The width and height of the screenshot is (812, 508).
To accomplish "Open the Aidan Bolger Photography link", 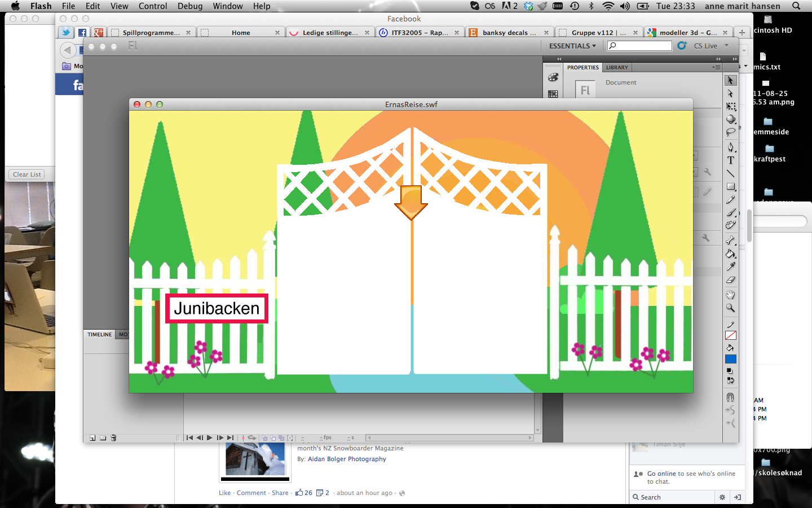I will pos(346,459).
